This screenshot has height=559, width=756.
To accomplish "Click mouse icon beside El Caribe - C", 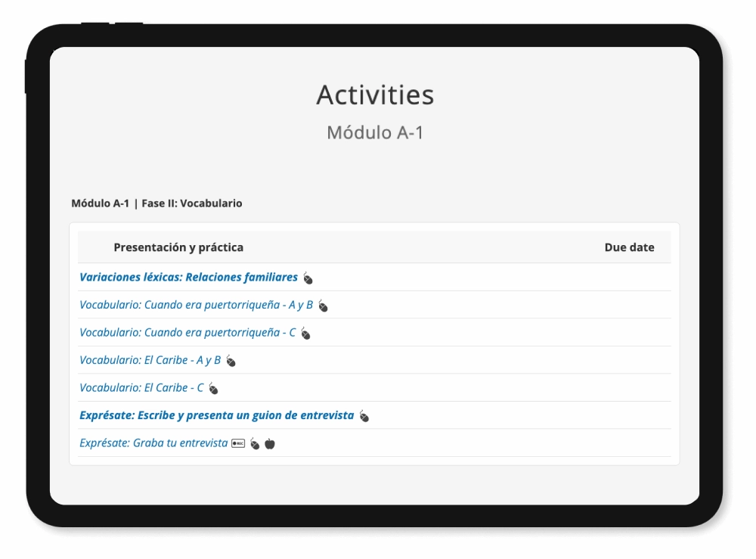I will click(214, 389).
